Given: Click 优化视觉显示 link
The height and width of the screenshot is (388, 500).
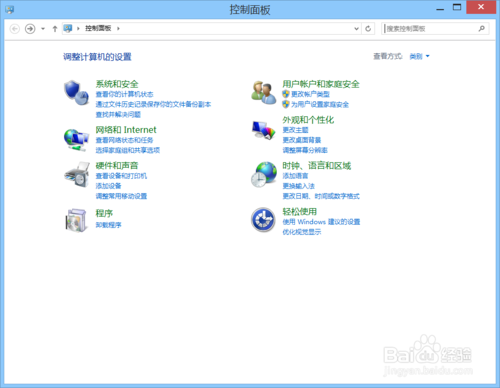Looking at the screenshot, I should (302, 232).
